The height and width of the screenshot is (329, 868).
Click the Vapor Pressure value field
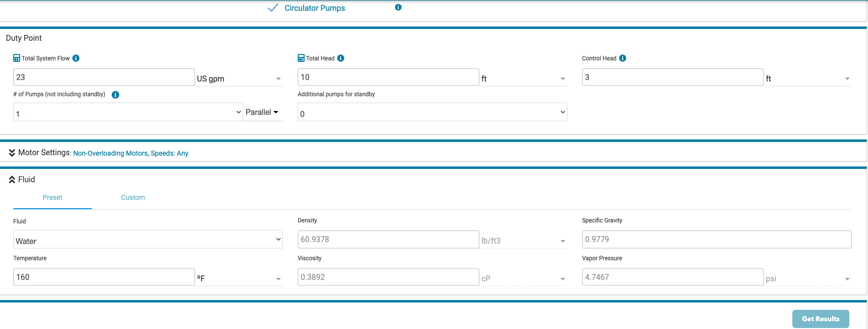[673, 277]
